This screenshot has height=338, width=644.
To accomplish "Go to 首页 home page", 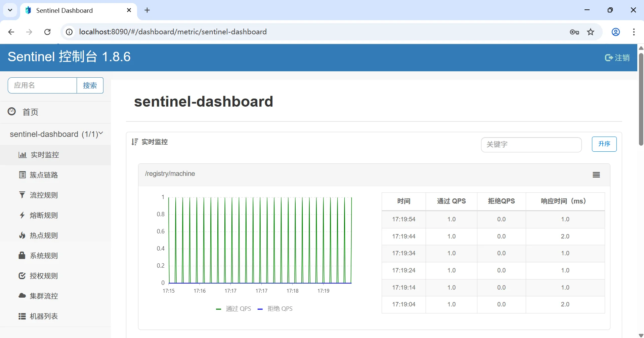I will point(55,112).
